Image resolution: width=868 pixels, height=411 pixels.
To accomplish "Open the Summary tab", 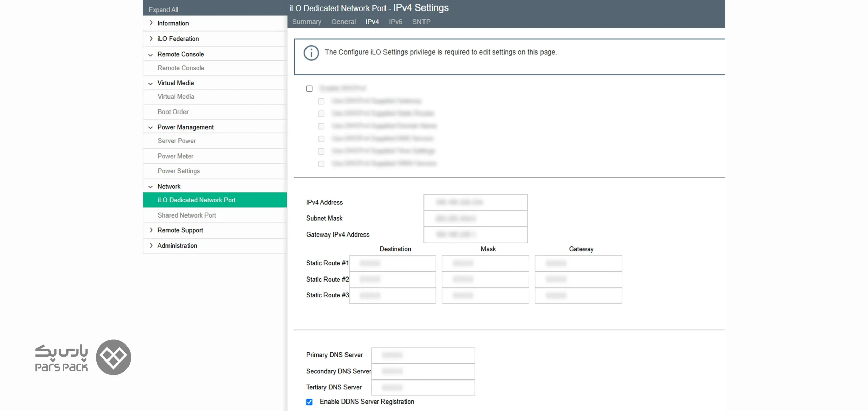I will point(307,22).
